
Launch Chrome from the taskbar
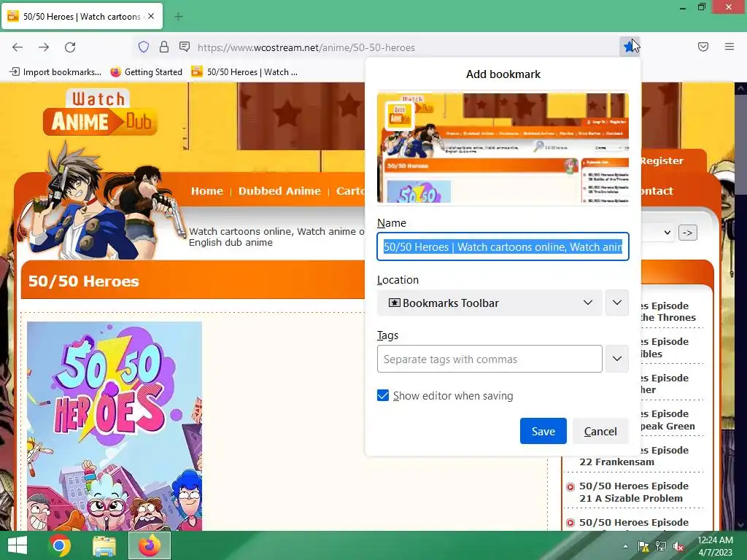coord(60,545)
